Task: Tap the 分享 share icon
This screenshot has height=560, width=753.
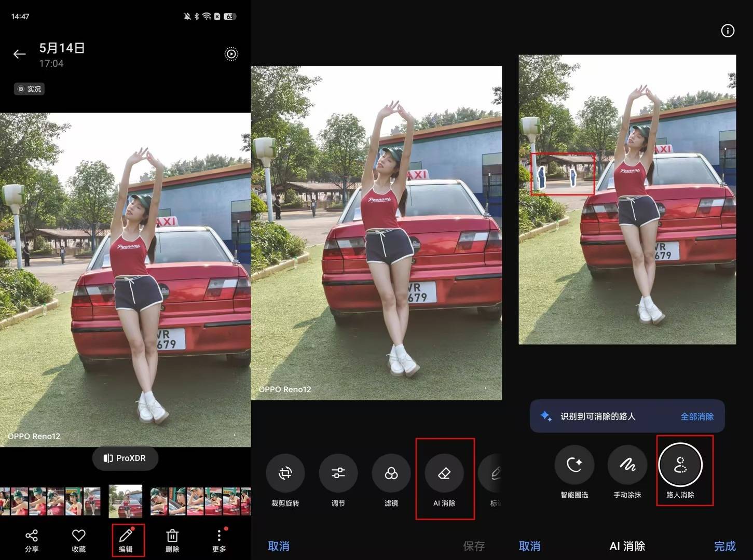Action: coord(32,540)
